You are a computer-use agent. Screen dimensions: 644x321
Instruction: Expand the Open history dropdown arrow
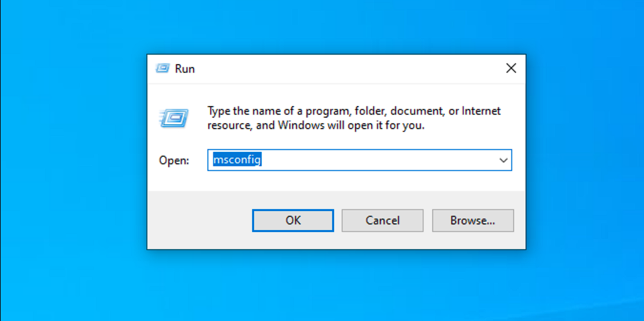click(504, 161)
